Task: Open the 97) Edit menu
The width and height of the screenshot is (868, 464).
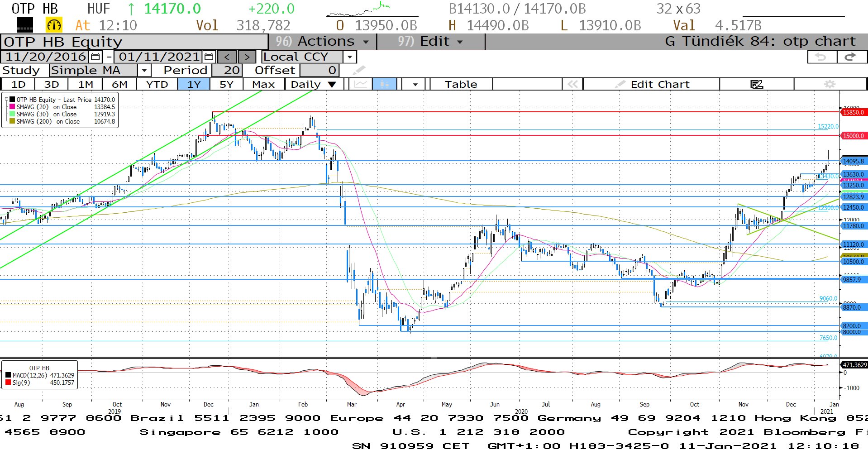Action: click(430, 41)
